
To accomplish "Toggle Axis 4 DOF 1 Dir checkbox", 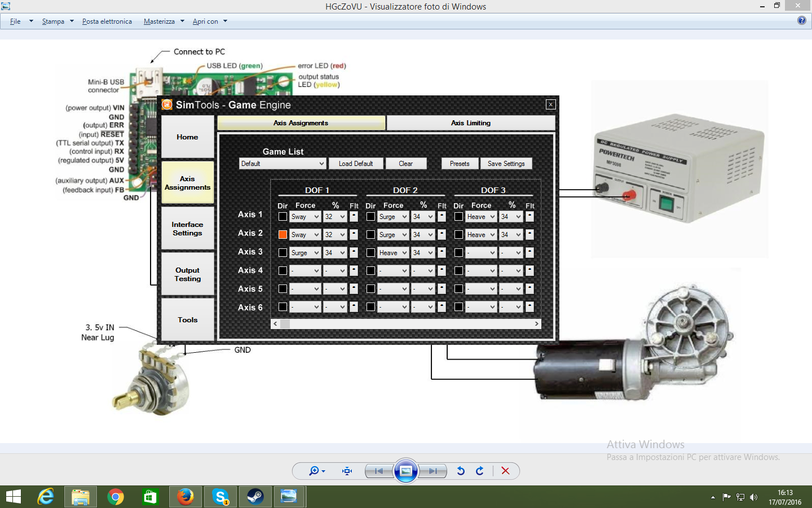I will coord(283,270).
